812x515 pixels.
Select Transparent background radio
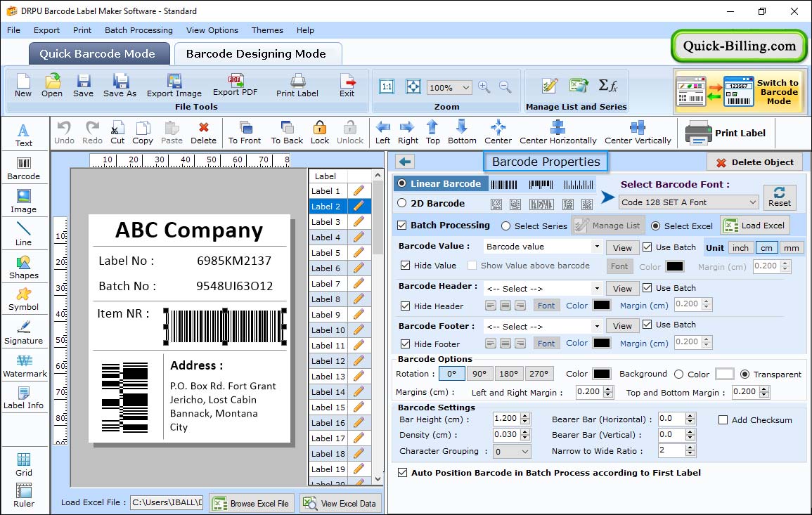745,374
